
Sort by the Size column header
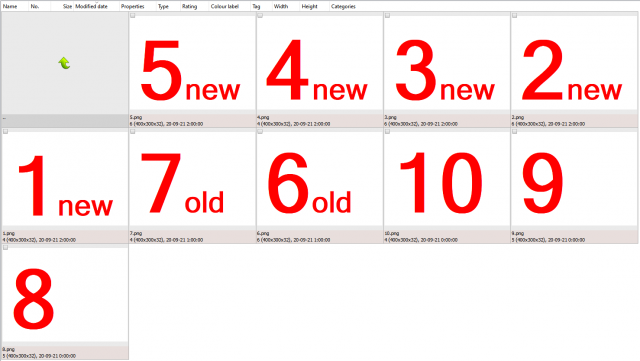point(67,7)
